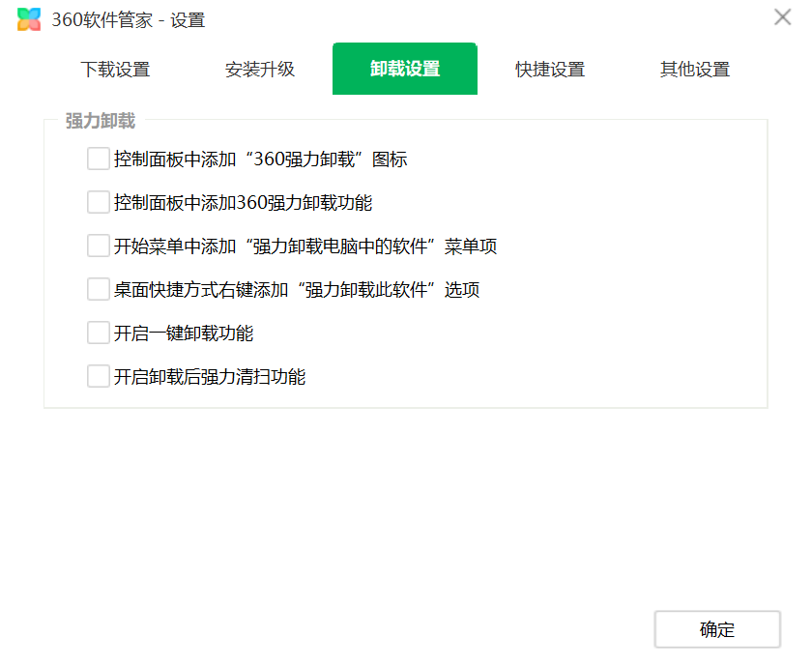Click the 360软件管家 logo icon

coord(28,19)
